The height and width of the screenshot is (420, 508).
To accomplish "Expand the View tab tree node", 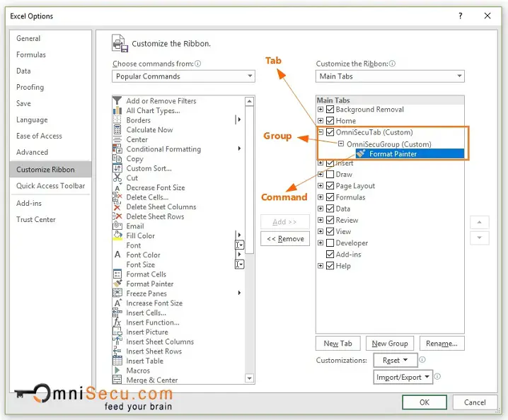I will [321, 231].
